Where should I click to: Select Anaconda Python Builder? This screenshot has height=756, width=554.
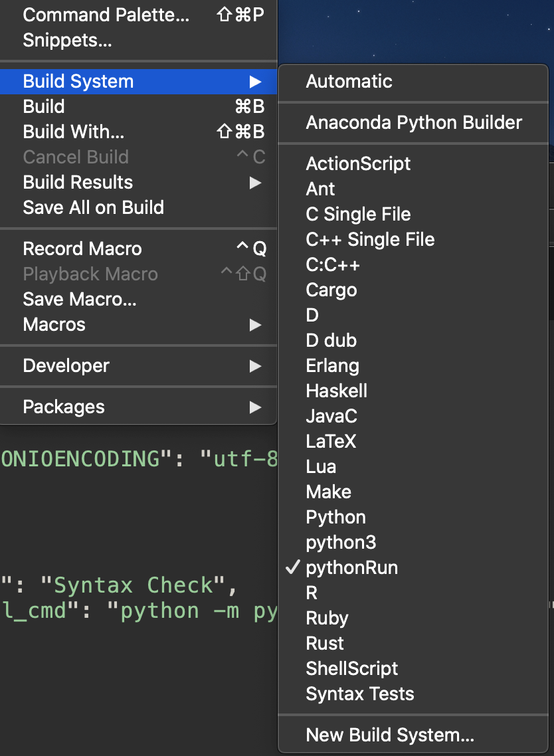(x=414, y=123)
